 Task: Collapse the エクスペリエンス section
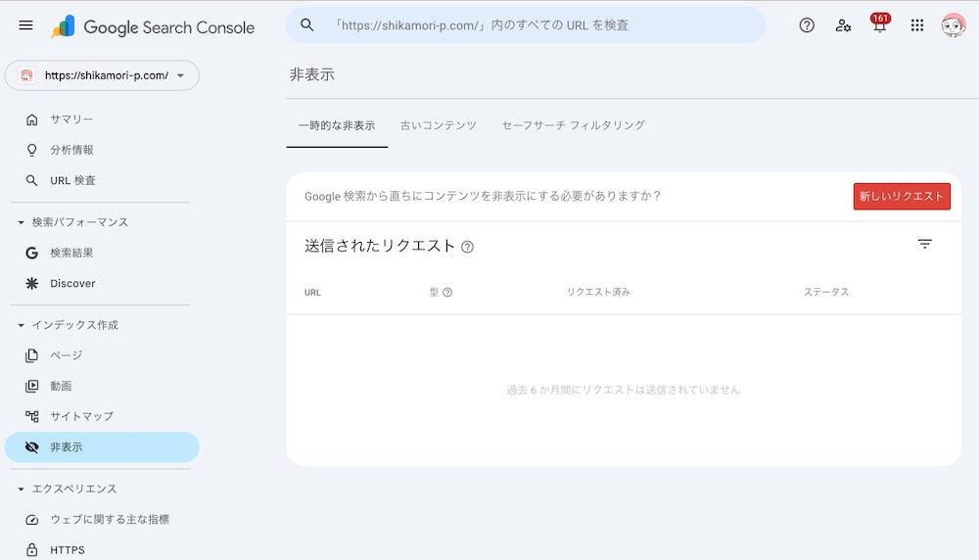pos(22,489)
